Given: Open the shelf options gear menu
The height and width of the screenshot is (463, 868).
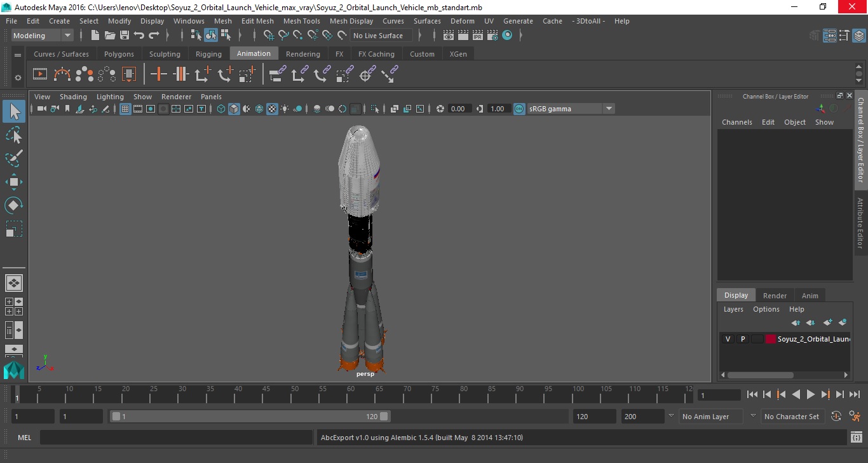Looking at the screenshot, I should pos(18,78).
